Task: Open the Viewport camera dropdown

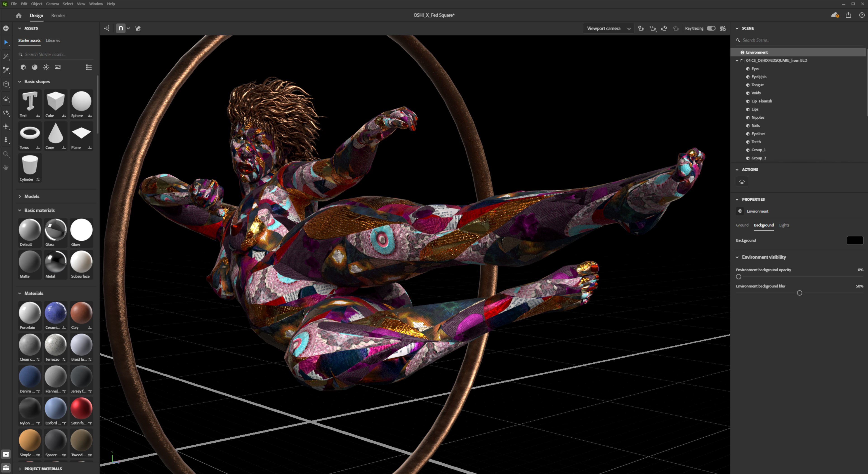Action: click(x=608, y=28)
